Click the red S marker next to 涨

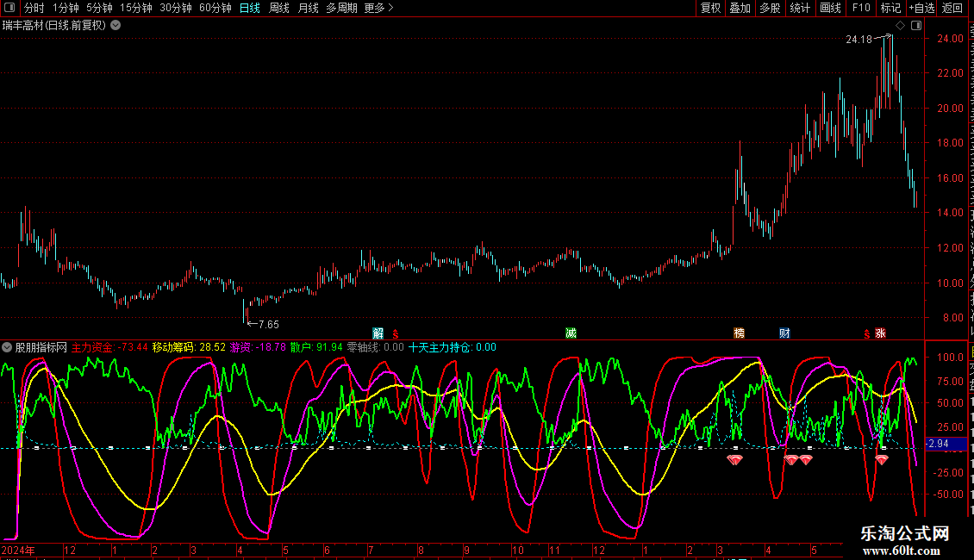coord(866,334)
